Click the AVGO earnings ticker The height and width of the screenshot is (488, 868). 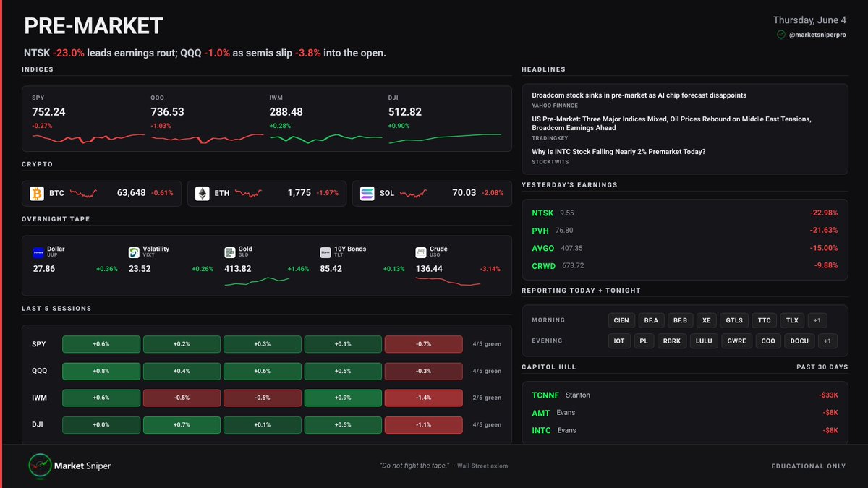(543, 248)
